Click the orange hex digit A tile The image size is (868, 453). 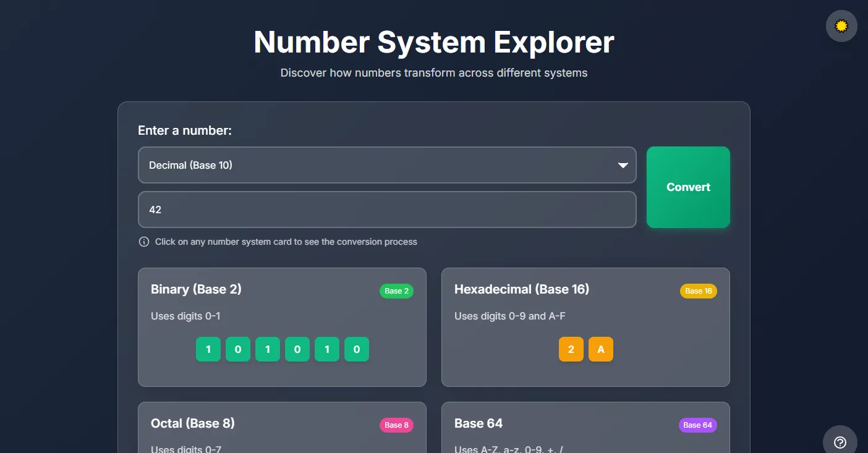(601, 349)
